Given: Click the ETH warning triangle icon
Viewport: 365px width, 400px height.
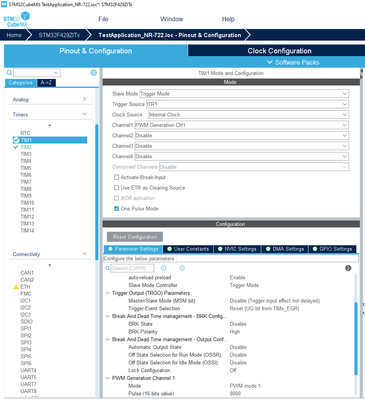Looking at the screenshot, I should (16, 287).
